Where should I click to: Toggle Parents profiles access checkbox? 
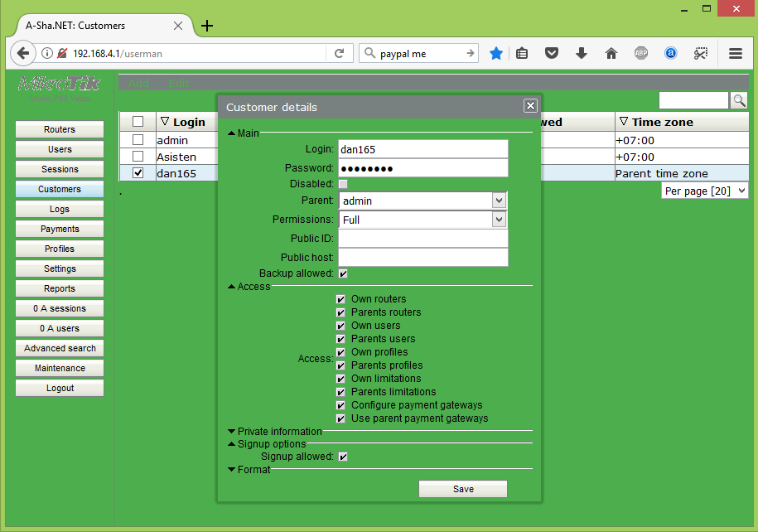tap(340, 365)
